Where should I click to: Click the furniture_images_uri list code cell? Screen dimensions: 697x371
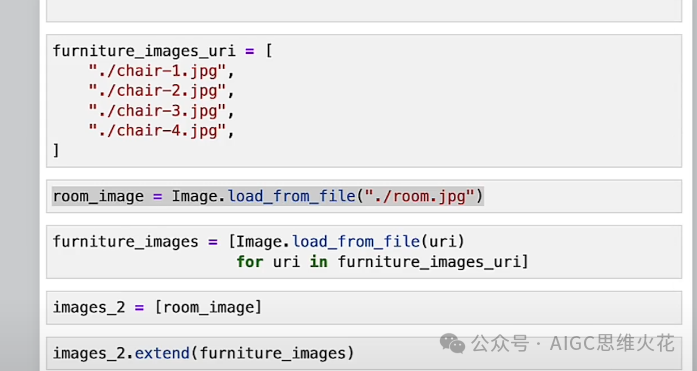(x=364, y=101)
